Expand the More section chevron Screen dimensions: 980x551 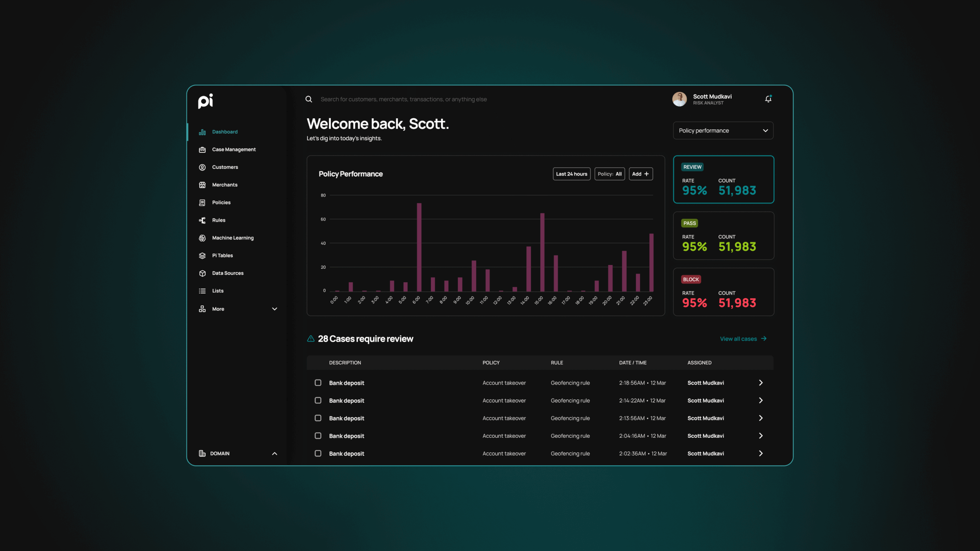pos(274,309)
